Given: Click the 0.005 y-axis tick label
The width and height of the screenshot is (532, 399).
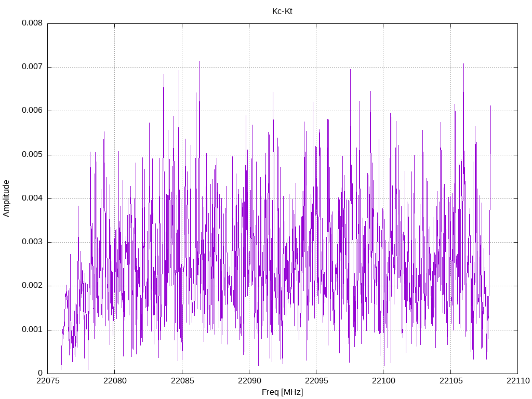Looking at the screenshot, I should coord(32,155).
